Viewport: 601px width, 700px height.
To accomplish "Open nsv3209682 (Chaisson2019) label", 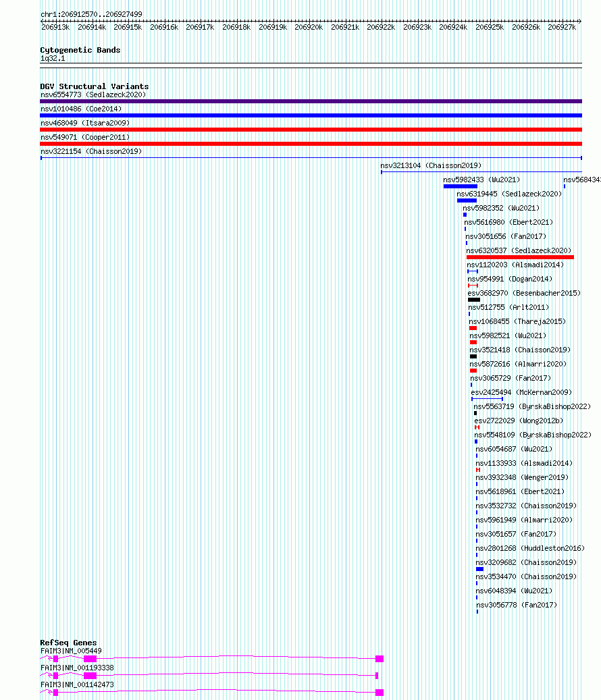I will tap(527, 562).
